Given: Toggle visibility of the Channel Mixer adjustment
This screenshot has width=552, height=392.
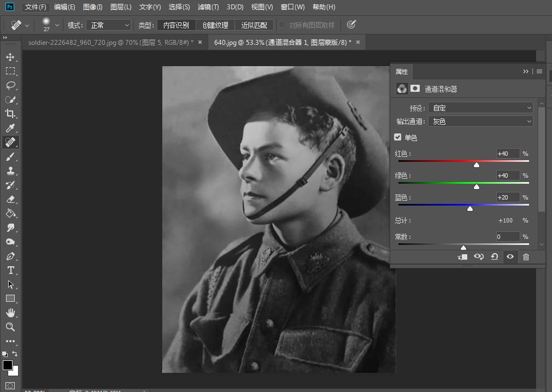Looking at the screenshot, I should (510, 256).
